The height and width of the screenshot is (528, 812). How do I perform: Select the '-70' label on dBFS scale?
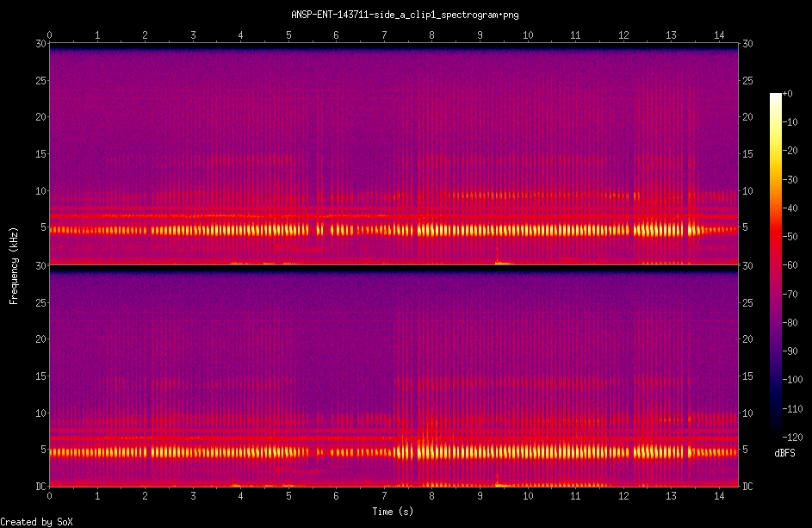(x=790, y=294)
